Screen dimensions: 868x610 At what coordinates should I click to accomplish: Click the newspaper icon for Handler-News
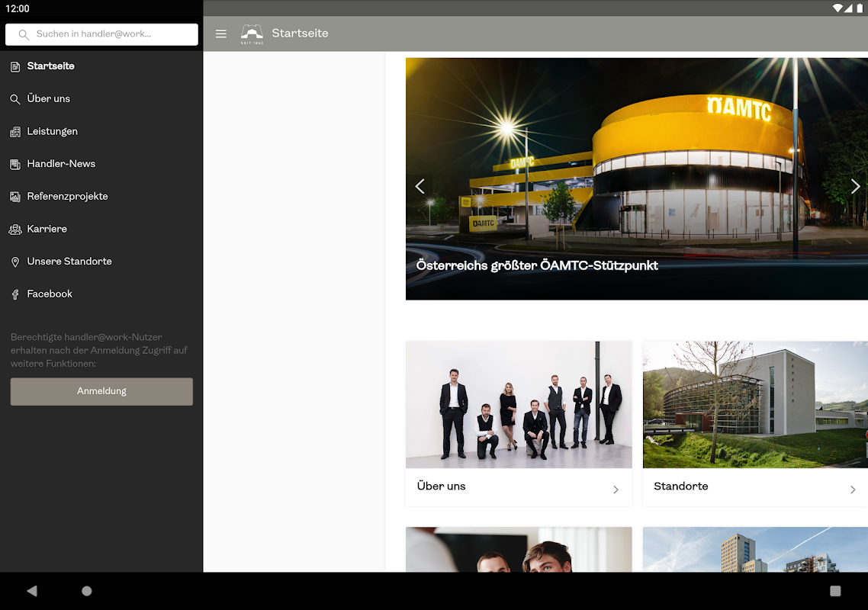coord(15,164)
